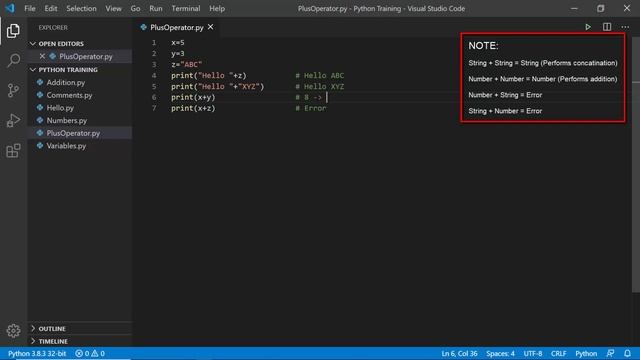The height and width of the screenshot is (360, 640).
Task: Close the PlusOperator.py editor tab
Action: point(211,27)
